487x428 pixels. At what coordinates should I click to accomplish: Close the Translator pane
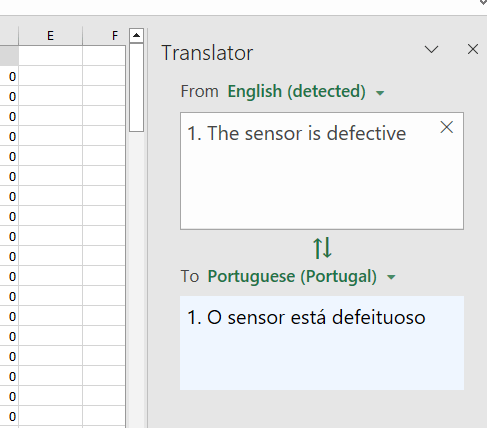[473, 49]
